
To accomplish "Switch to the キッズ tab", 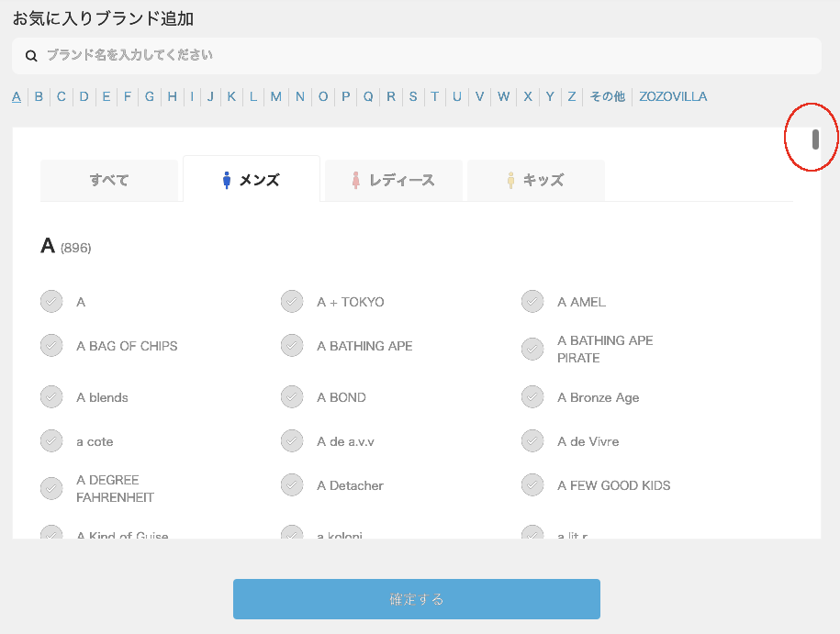I will pos(536,181).
